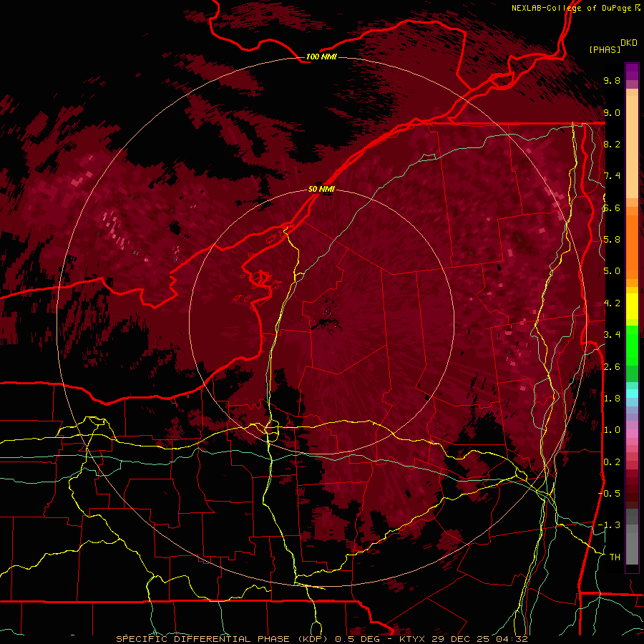This screenshot has width=644, height=644.
Task: Click the 100 NMI range ring label
Action: coord(321,57)
